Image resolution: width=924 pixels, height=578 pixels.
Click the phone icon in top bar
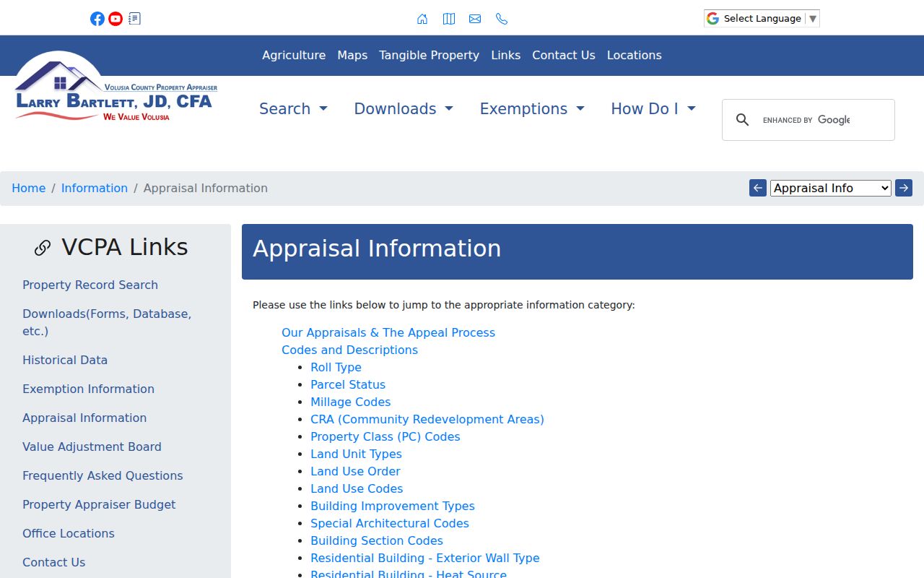[x=502, y=19]
